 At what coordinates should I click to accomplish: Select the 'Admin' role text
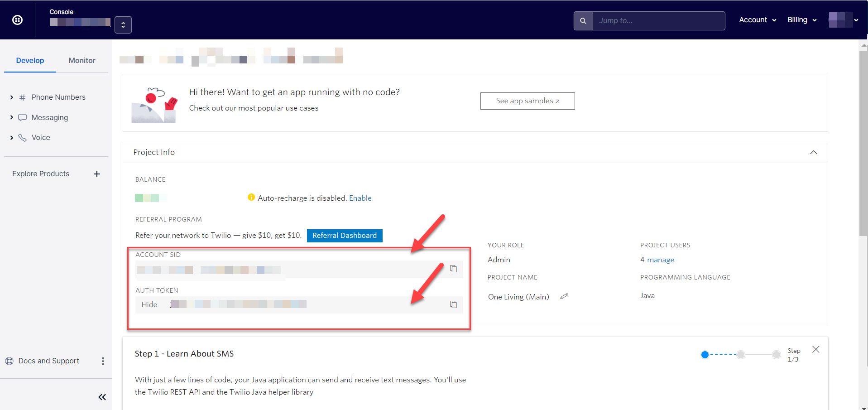tap(499, 260)
